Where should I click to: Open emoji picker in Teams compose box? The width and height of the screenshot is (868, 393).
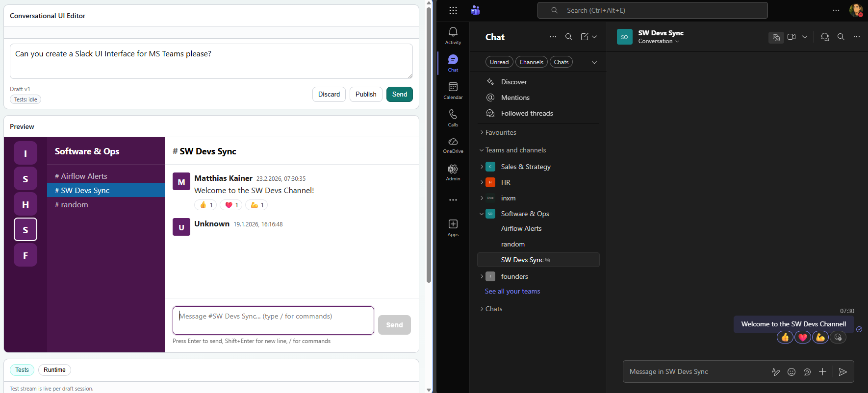791,372
